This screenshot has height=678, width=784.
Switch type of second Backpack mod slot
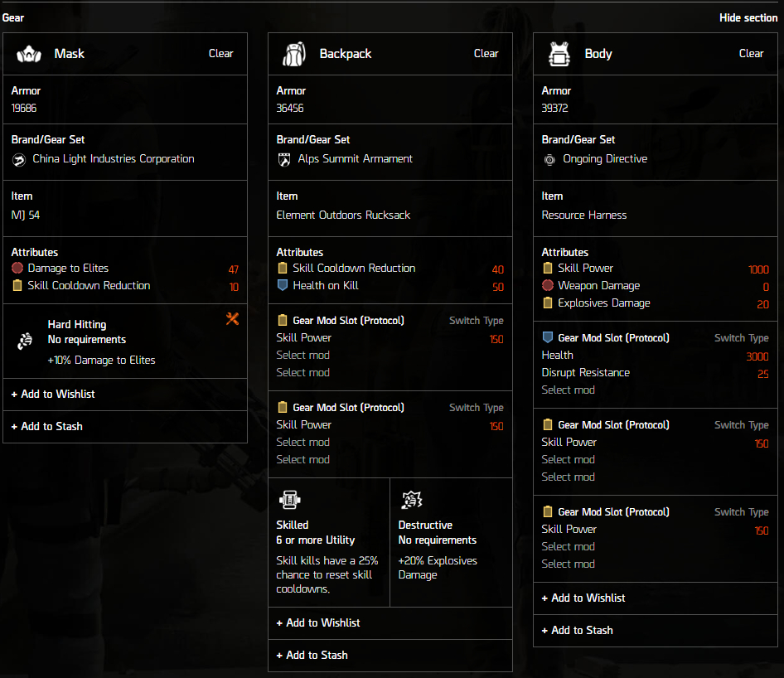click(x=476, y=408)
